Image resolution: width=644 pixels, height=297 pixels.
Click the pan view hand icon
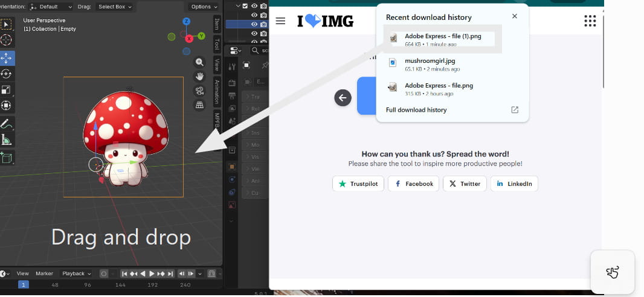point(199,76)
